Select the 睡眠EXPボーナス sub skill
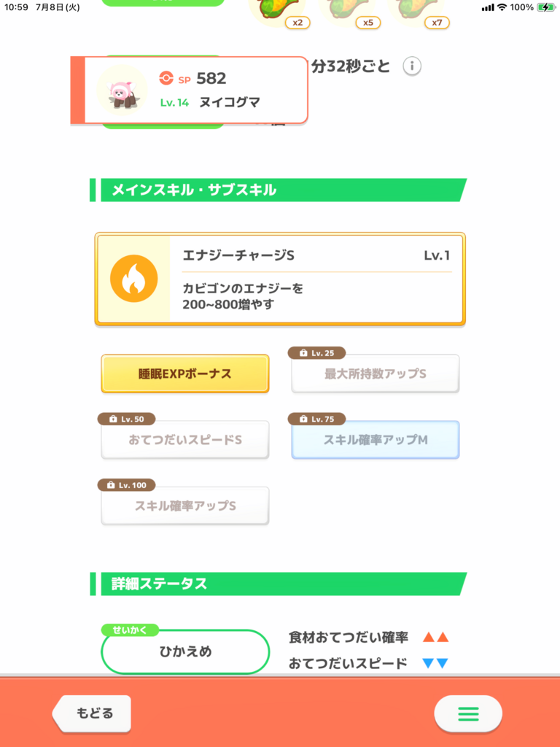The height and width of the screenshot is (747, 560). [185, 374]
